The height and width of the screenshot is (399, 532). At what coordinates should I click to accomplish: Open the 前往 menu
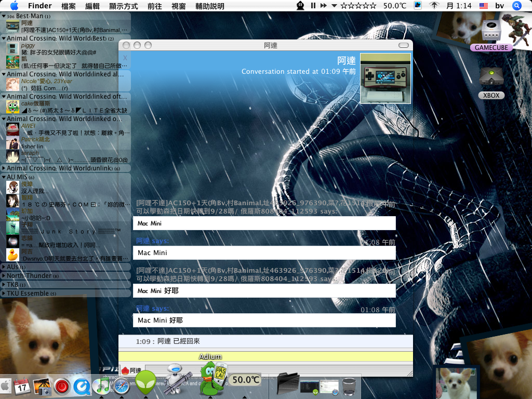(x=155, y=6)
